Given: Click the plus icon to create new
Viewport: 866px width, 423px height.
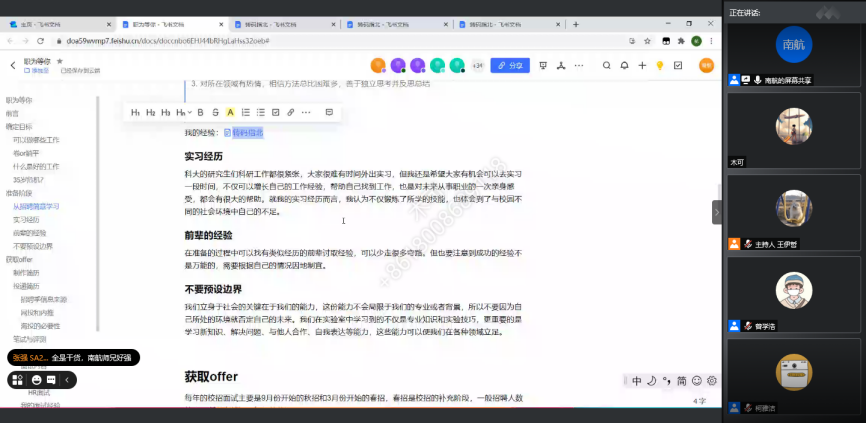Looking at the screenshot, I should [641, 65].
